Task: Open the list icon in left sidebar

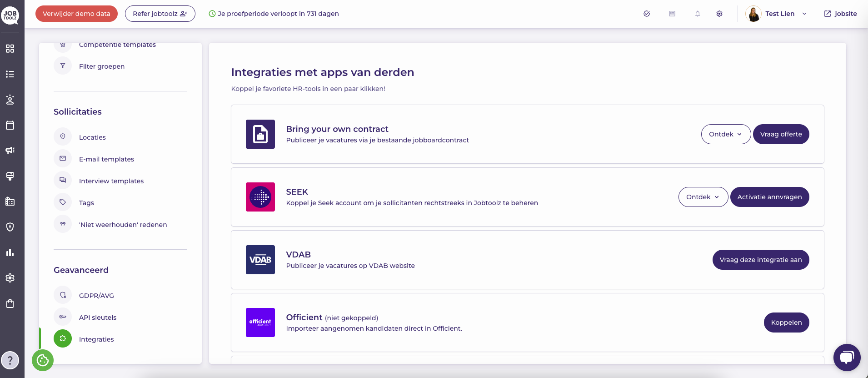Action: pyautogui.click(x=10, y=74)
